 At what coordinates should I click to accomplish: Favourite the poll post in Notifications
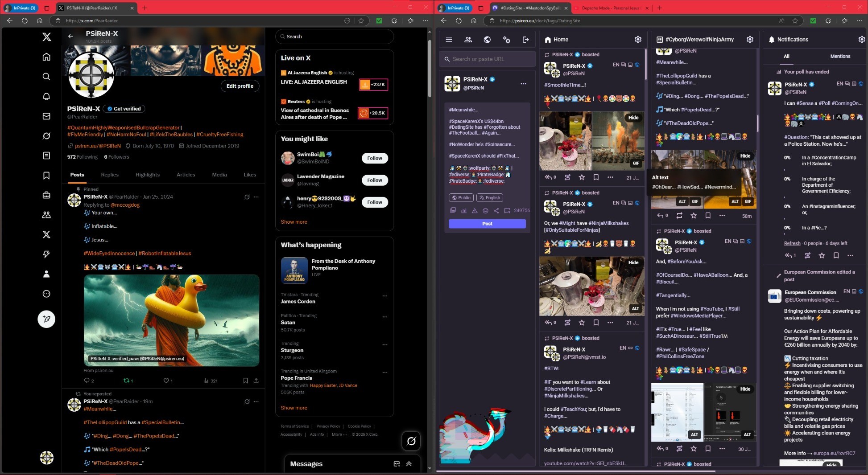(822, 255)
